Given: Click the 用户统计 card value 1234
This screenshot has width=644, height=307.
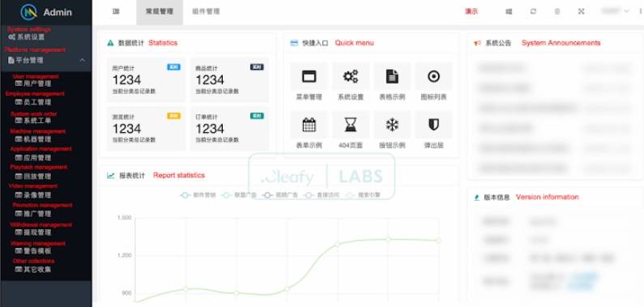Looking at the screenshot, I should 126,80.
